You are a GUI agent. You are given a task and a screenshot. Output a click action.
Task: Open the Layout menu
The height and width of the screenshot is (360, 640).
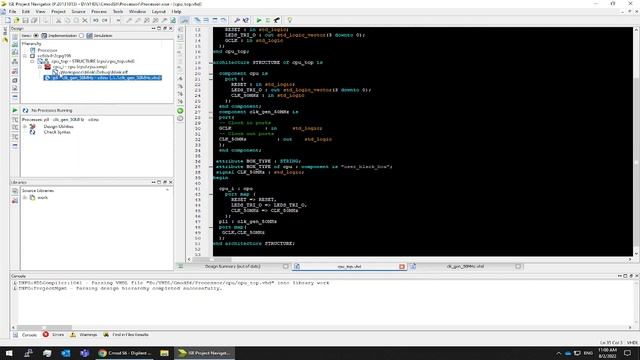coord(159,12)
